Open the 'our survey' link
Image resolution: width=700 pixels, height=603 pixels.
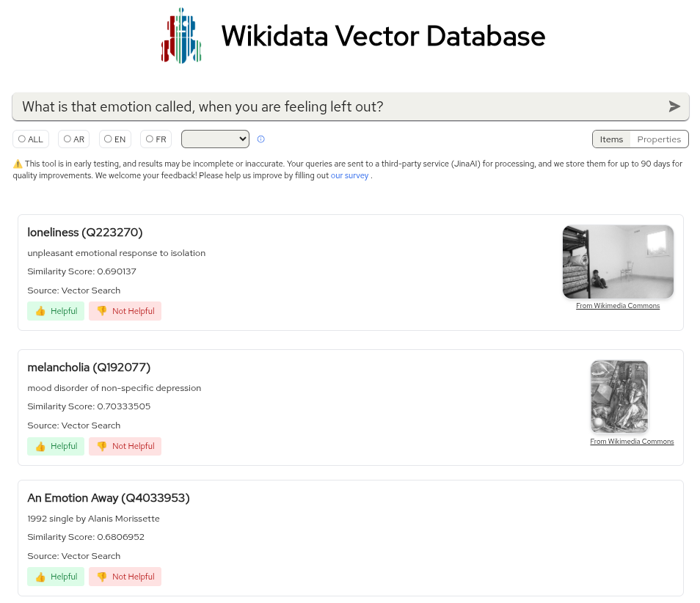click(349, 176)
